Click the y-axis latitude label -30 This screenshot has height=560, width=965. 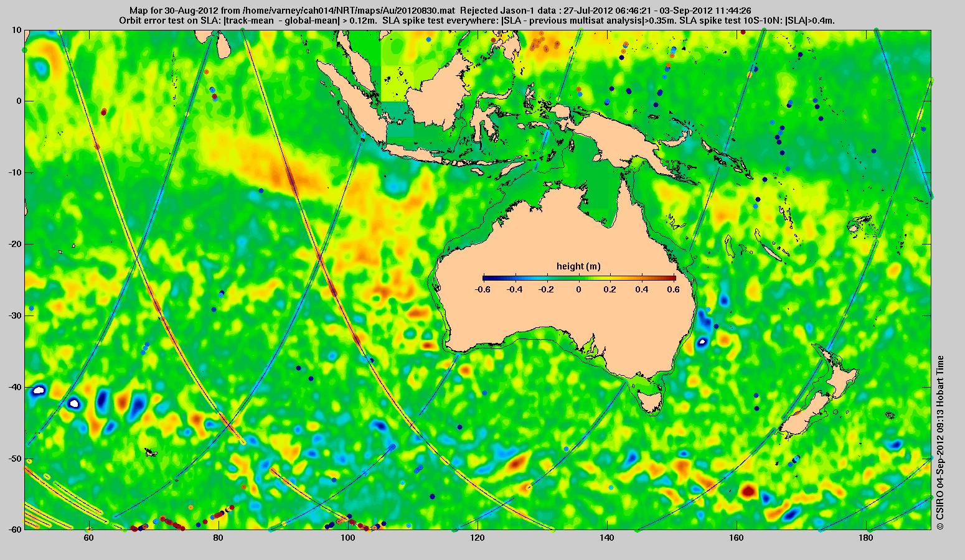click(x=14, y=315)
